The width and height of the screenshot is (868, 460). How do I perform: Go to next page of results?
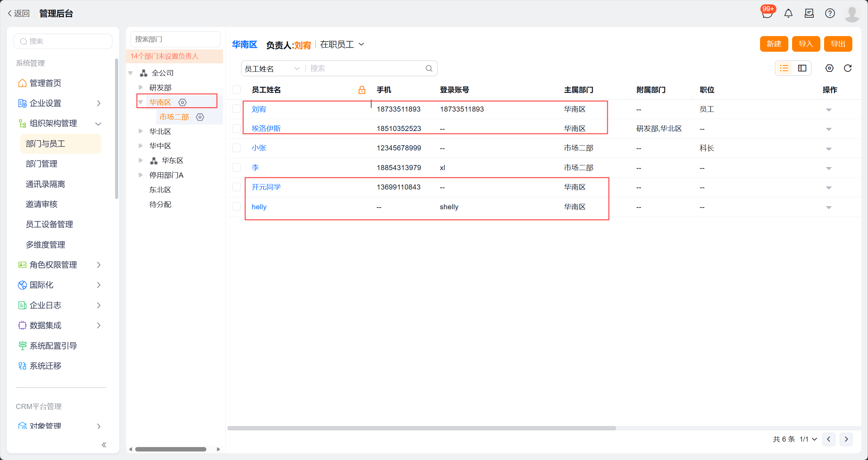tap(846, 439)
